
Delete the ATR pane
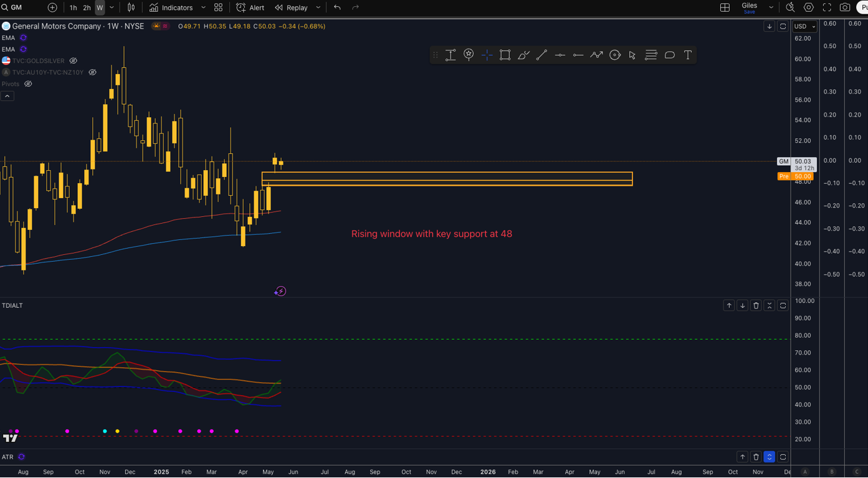pyautogui.click(x=756, y=457)
